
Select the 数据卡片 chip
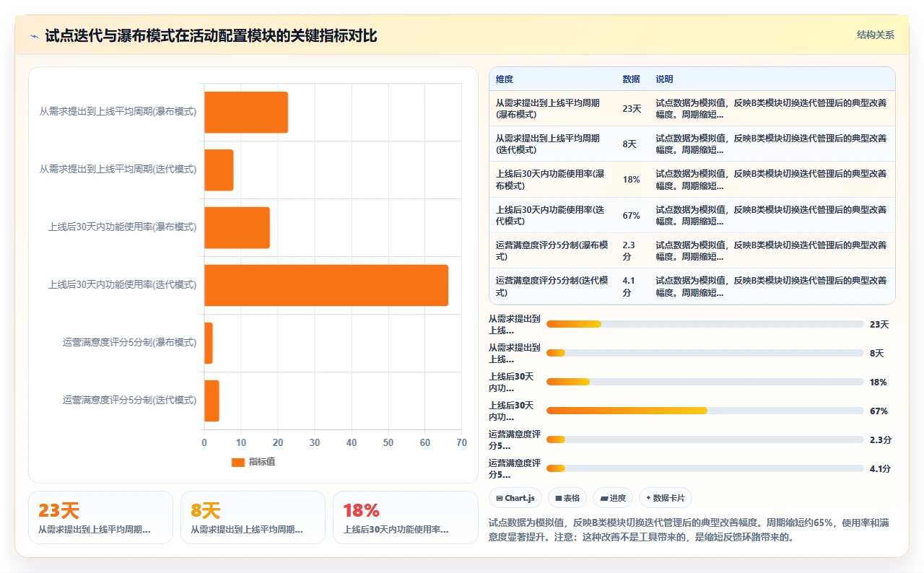coord(666,498)
